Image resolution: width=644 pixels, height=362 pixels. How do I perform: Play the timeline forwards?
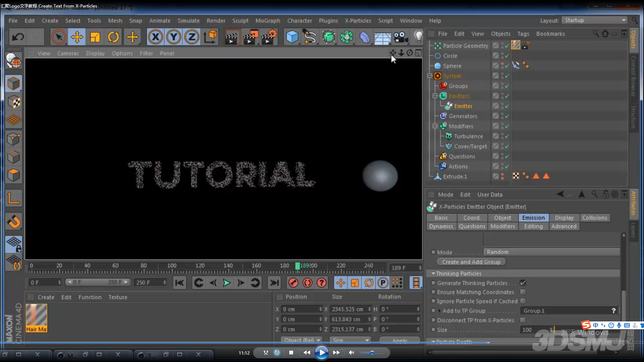click(227, 283)
